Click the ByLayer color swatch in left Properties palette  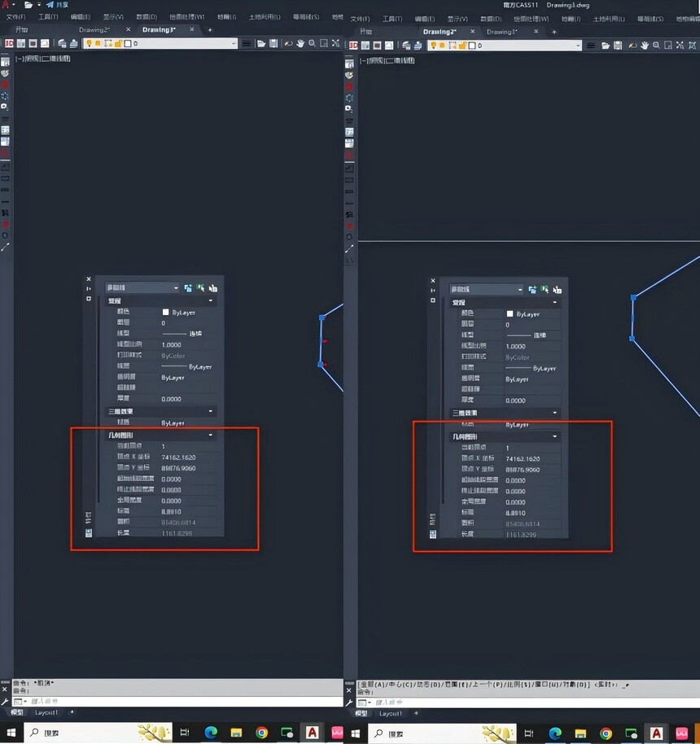[165, 313]
